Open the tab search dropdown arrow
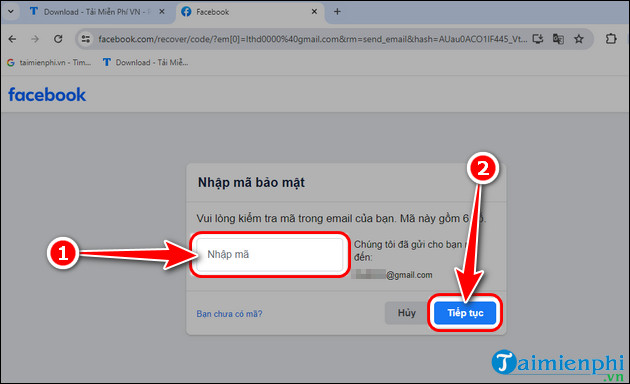 (x=11, y=12)
